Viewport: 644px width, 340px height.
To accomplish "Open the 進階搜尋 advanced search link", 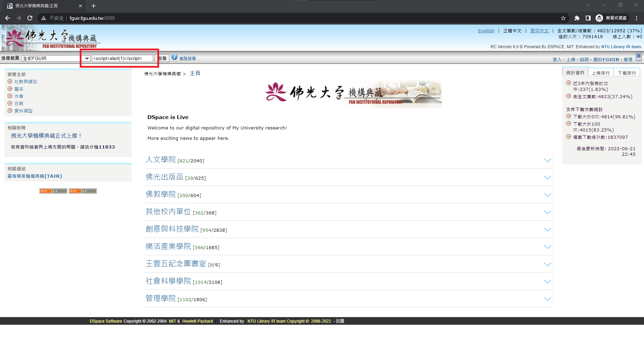I will (188, 59).
